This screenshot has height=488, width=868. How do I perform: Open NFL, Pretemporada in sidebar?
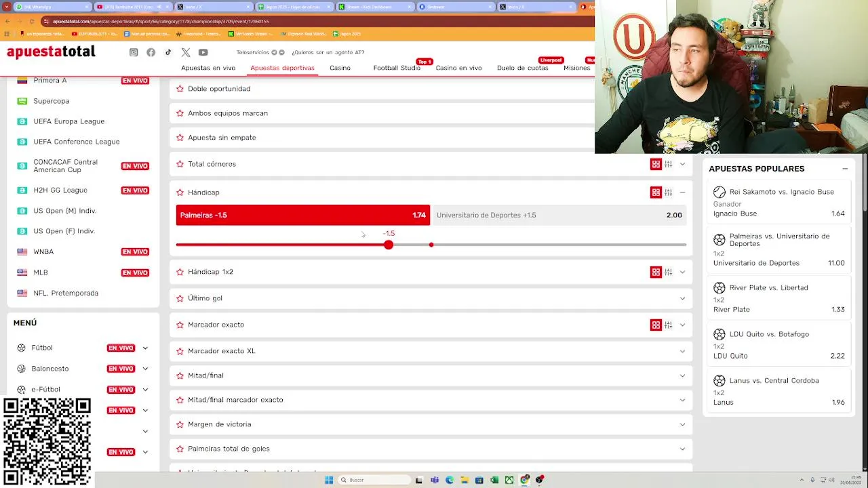coord(66,293)
